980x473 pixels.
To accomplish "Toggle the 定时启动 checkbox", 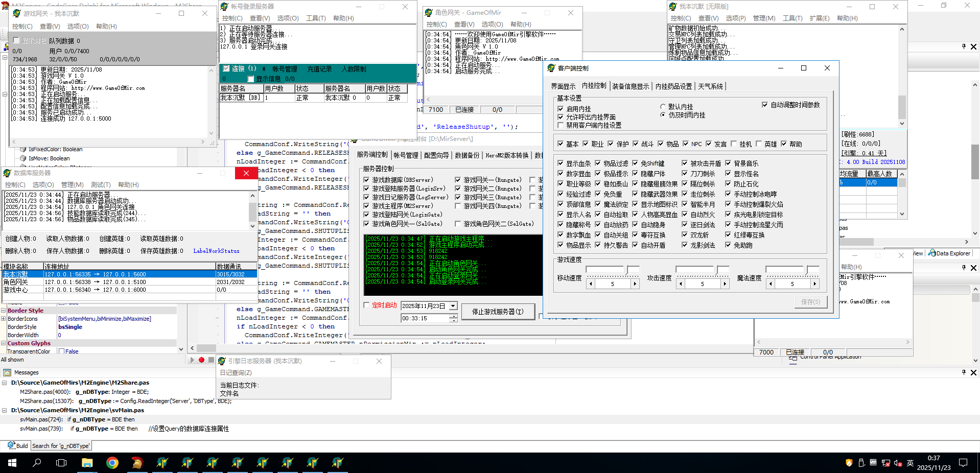I will point(366,305).
